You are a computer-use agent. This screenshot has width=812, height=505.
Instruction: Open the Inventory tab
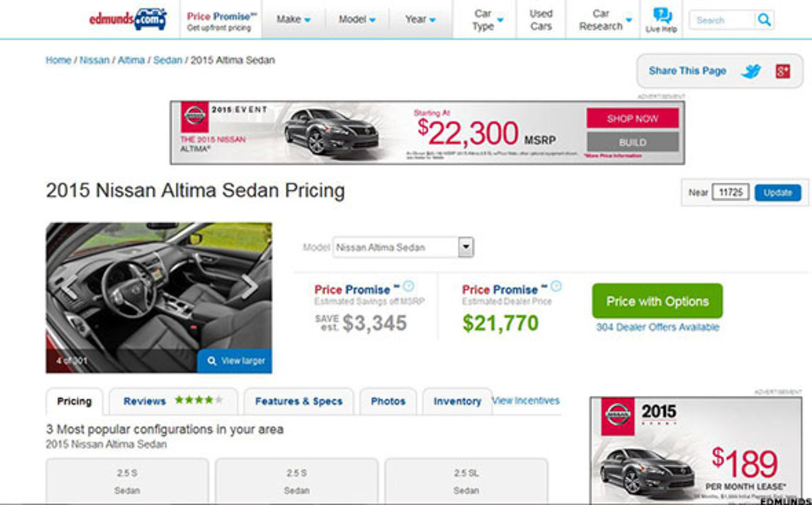(457, 401)
